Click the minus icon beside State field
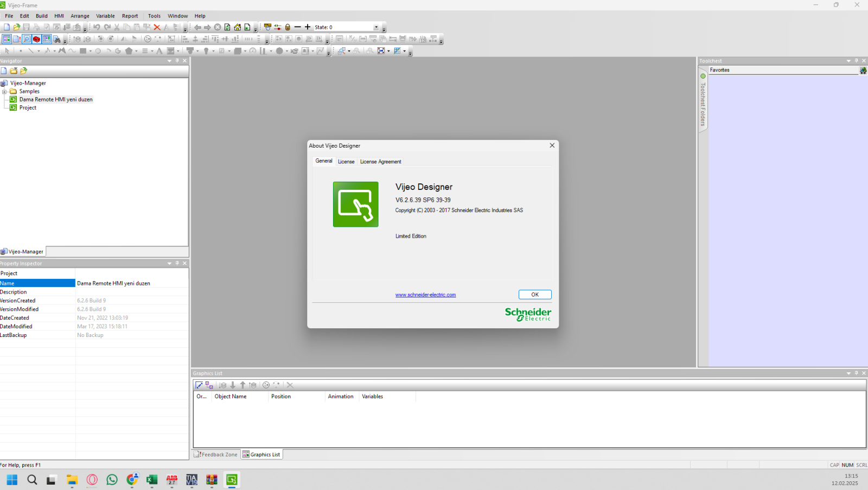The image size is (868, 490). coord(297,27)
